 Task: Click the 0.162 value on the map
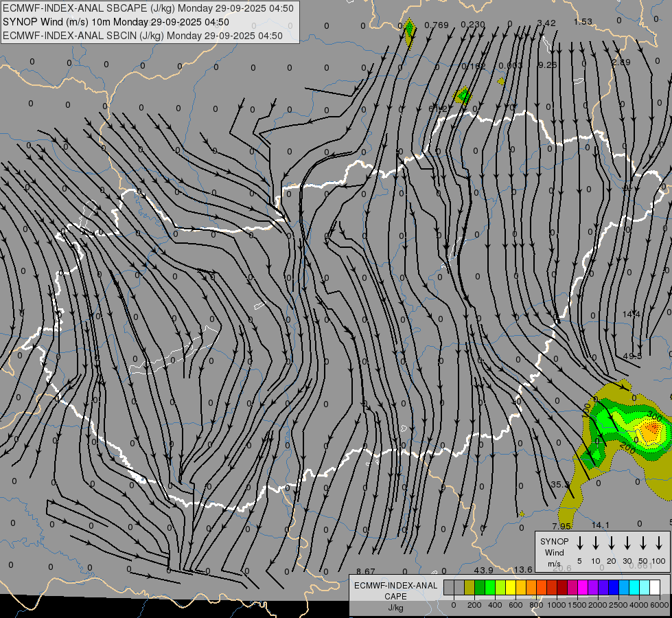coord(474,66)
